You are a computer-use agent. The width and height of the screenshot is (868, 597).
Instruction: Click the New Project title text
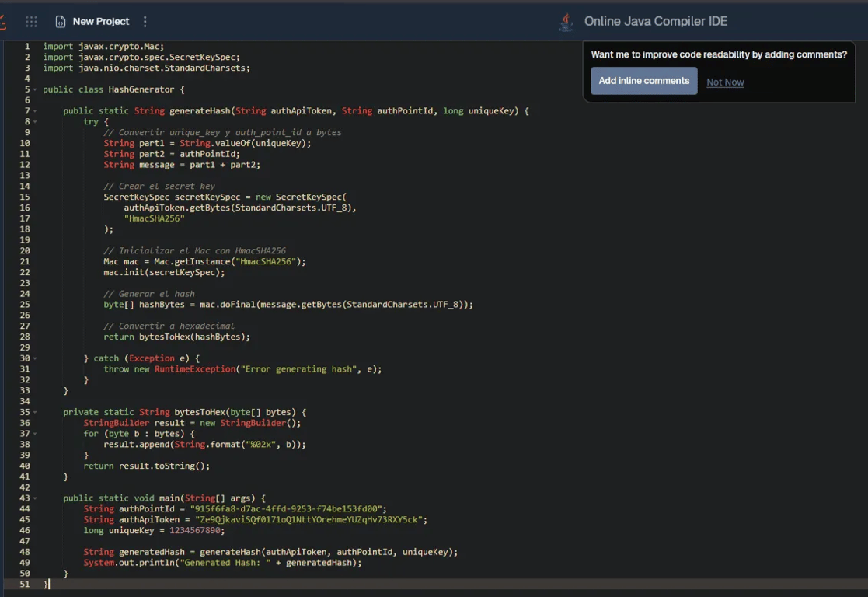tap(101, 22)
